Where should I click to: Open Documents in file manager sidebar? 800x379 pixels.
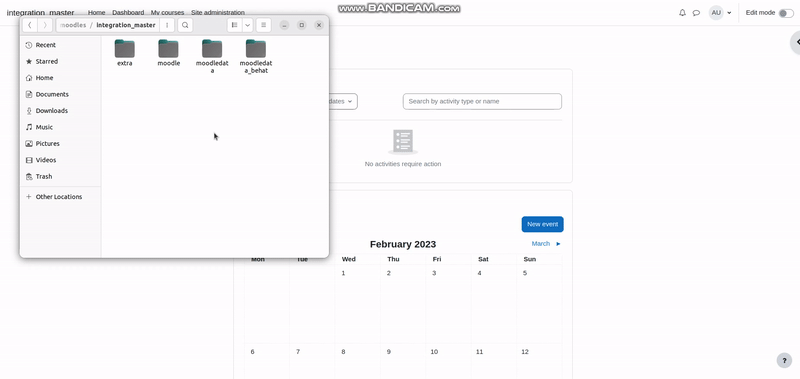(60, 94)
